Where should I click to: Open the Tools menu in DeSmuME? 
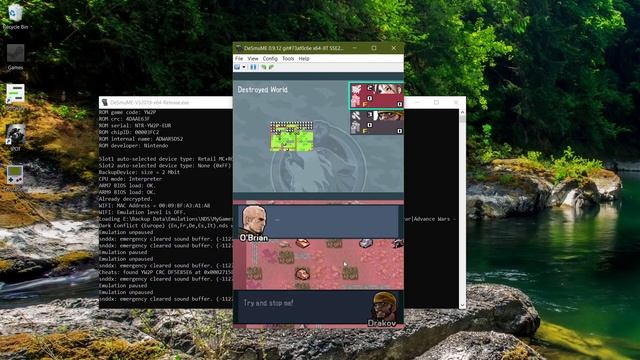tap(288, 59)
